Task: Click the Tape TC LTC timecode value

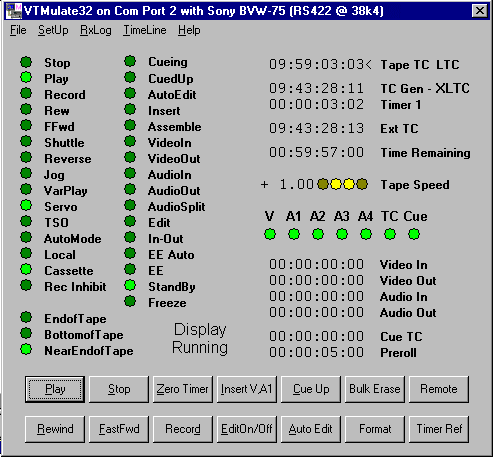Action: pyautogui.click(x=320, y=64)
